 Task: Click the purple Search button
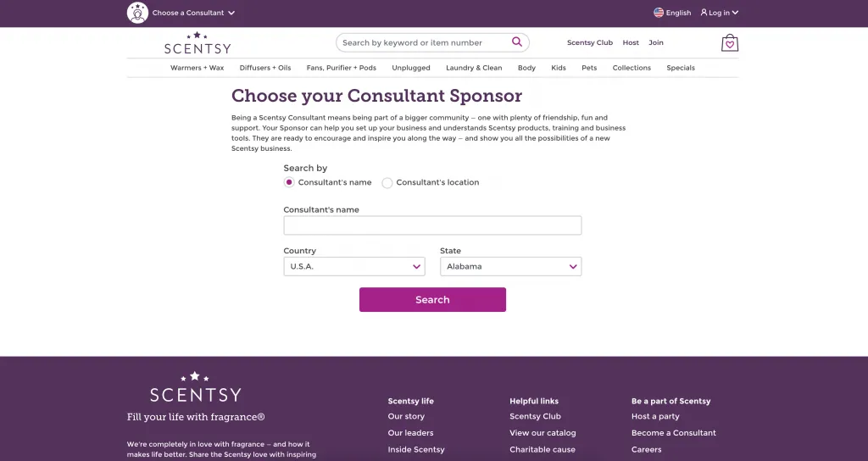pyautogui.click(x=432, y=299)
